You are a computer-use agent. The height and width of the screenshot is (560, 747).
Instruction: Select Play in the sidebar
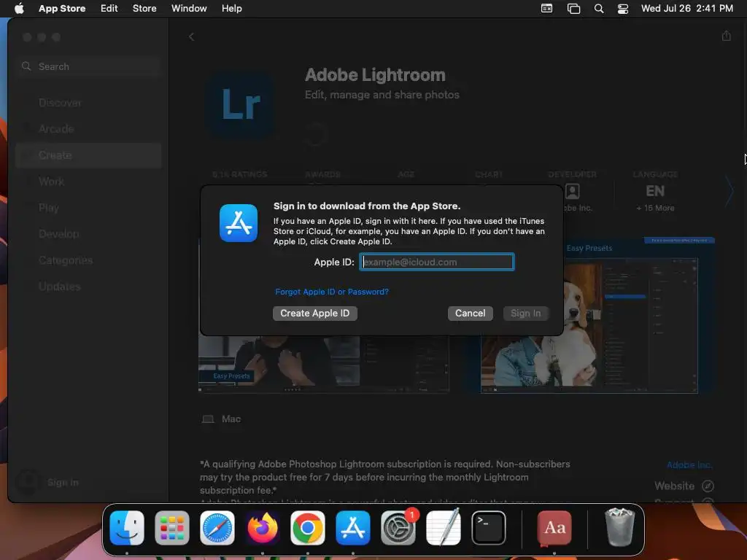point(88,208)
